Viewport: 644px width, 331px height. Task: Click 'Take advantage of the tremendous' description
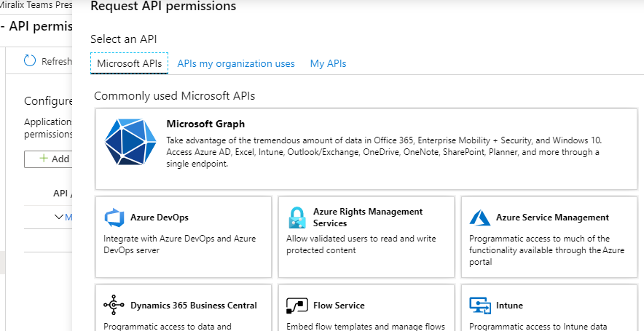point(384,152)
